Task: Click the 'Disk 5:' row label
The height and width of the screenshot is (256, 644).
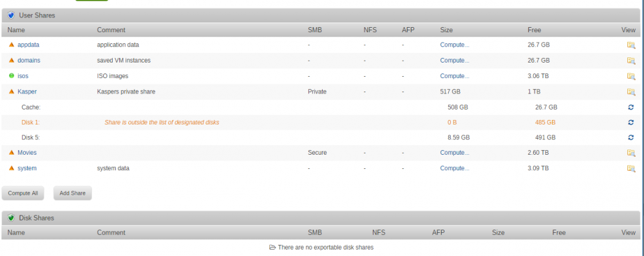Action: pos(31,137)
